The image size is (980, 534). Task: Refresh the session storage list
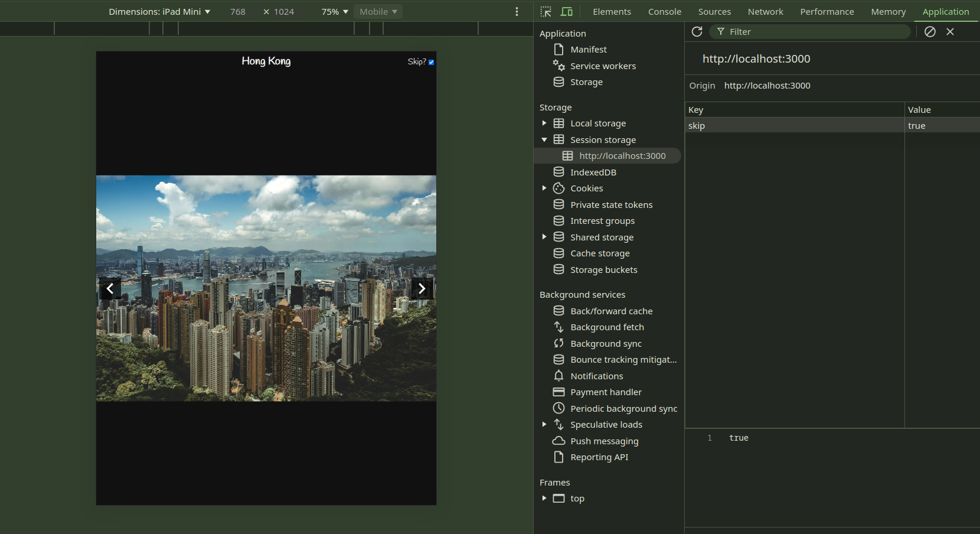pos(697,32)
